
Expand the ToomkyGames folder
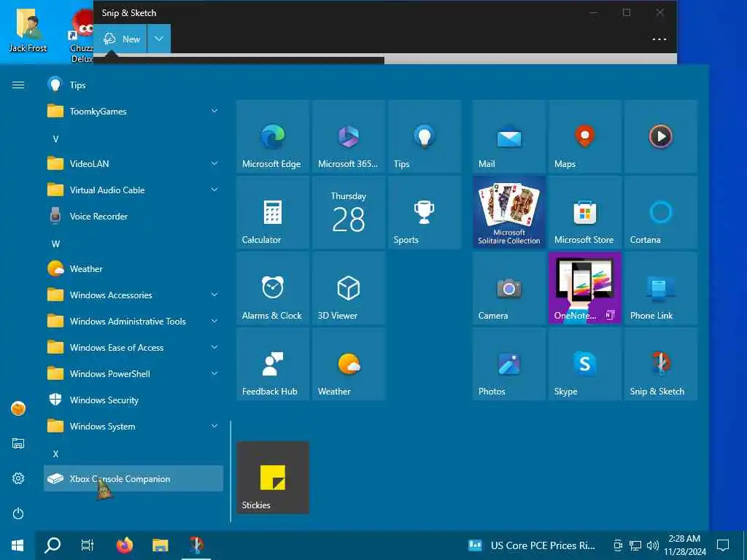tap(133, 111)
